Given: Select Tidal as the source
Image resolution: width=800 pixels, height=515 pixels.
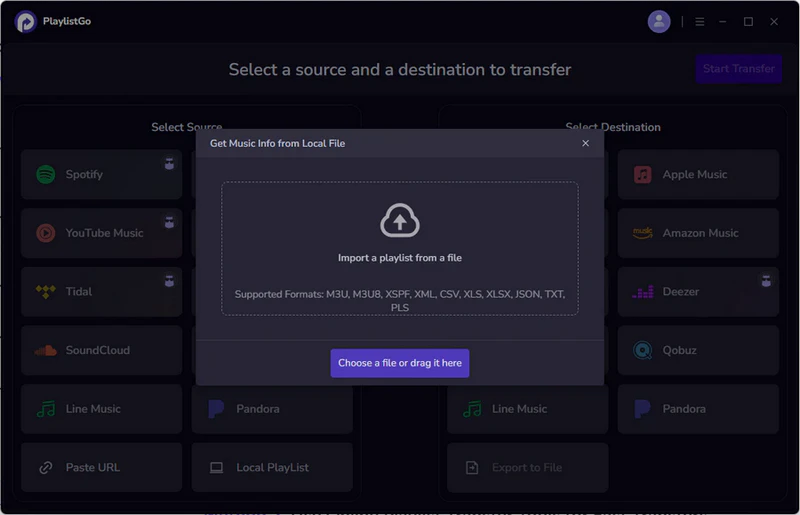Looking at the screenshot, I should point(102,291).
